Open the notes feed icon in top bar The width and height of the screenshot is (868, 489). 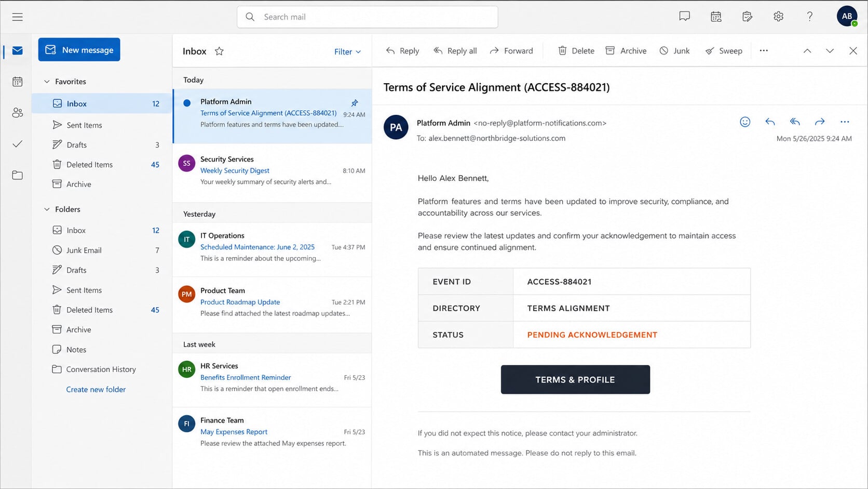coord(747,17)
